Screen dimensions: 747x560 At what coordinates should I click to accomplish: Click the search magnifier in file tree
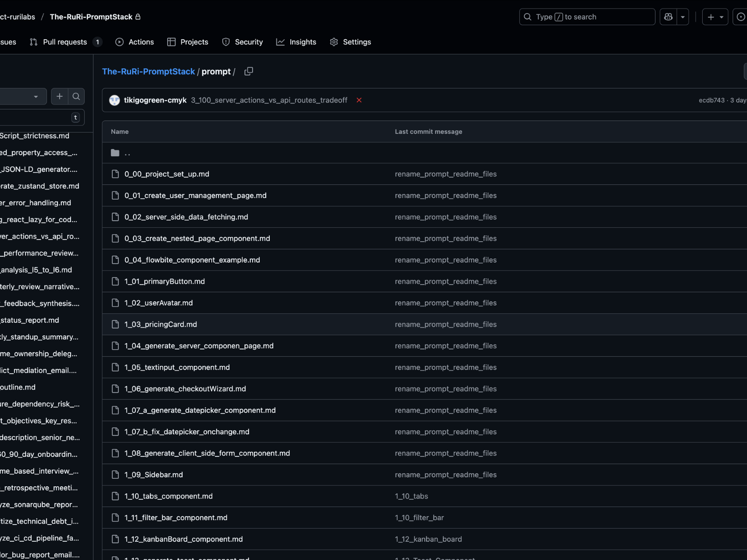77,97
